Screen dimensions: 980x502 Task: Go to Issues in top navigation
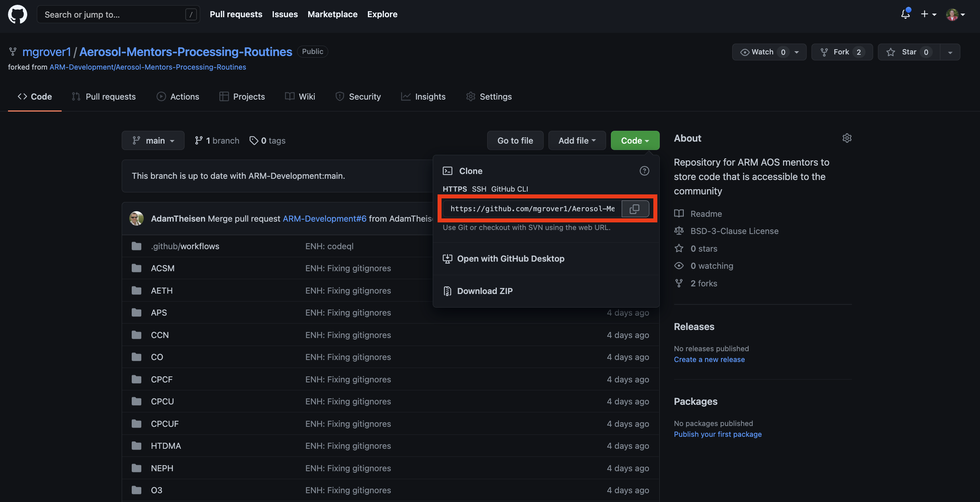[285, 14]
